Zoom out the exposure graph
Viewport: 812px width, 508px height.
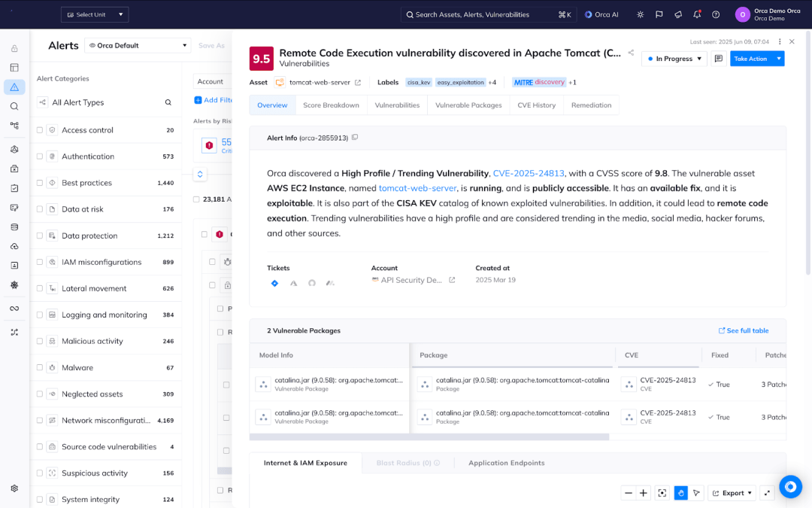coord(628,493)
